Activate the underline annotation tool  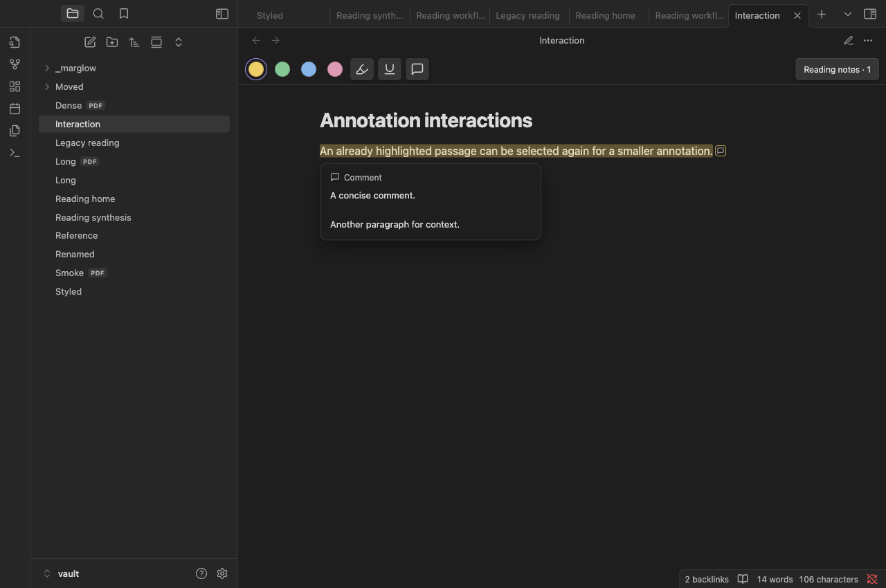[390, 69]
